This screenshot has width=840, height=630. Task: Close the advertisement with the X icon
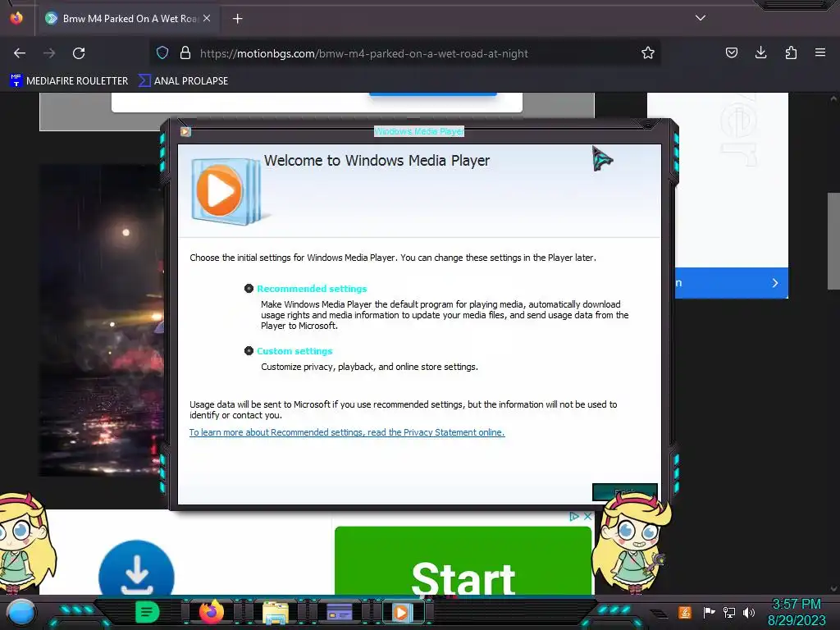pos(587,517)
